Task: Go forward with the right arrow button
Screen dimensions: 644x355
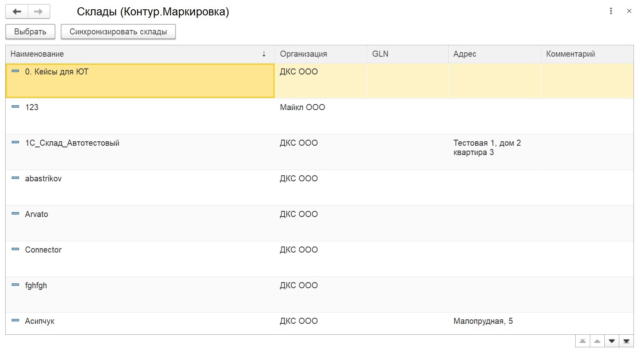Action: click(x=39, y=12)
